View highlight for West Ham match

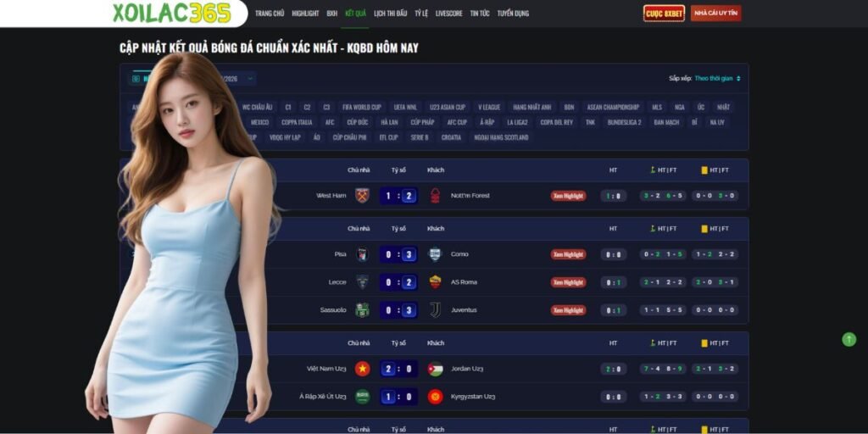click(x=568, y=196)
